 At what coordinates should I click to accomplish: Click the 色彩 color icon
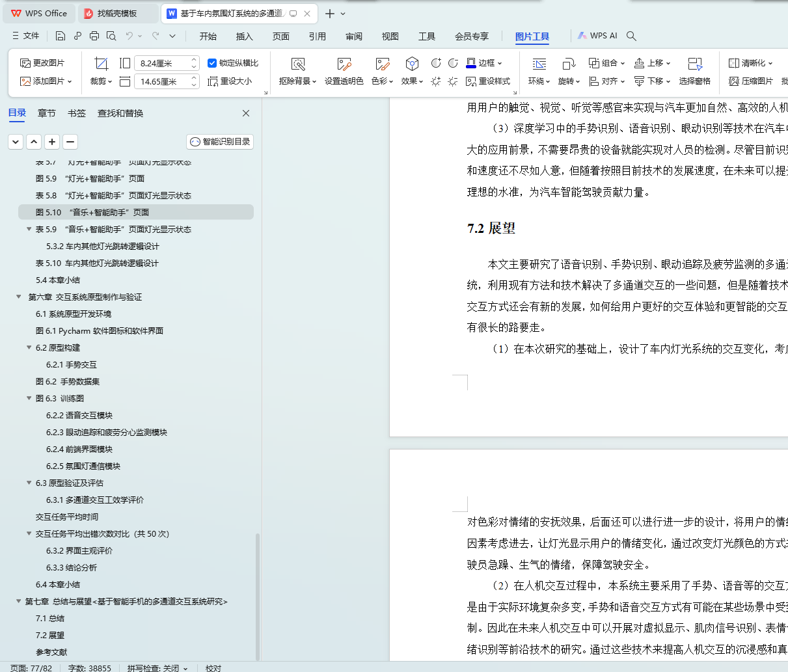(x=383, y=64)
